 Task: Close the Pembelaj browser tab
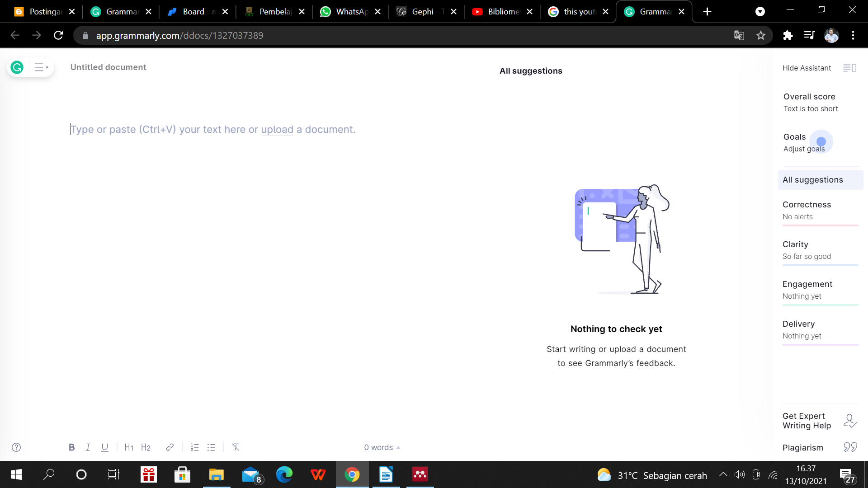[x=302, y=12]
